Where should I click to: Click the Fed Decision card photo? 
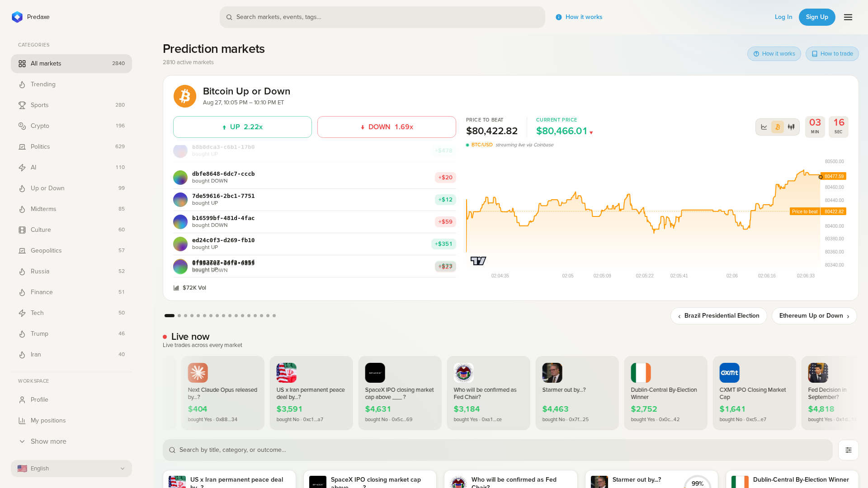818,373
